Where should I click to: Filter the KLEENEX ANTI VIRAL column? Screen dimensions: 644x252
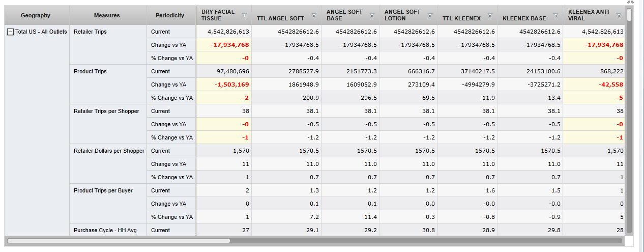(x=619, y=15)
